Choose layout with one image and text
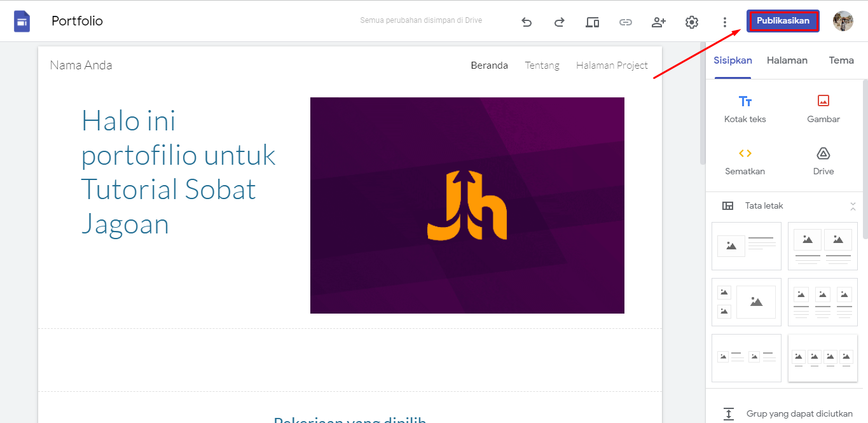This screenshot has width=868, height=423. pyautogui.click(x=747, y=246)
